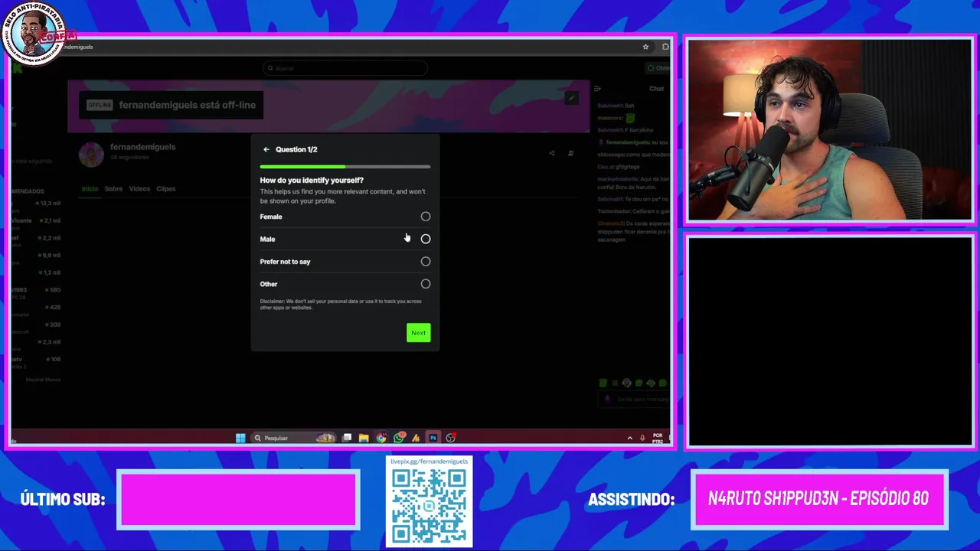Switch to the Sobre tab
980x551 pixels.
113,189
